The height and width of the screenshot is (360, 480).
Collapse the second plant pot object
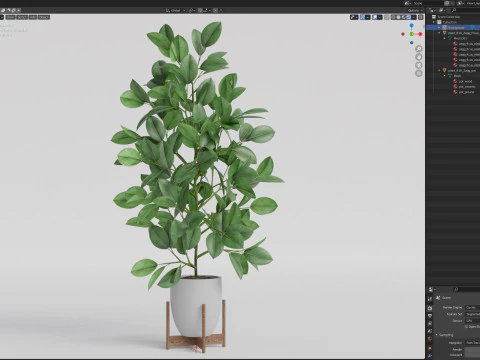click(439, 70)
